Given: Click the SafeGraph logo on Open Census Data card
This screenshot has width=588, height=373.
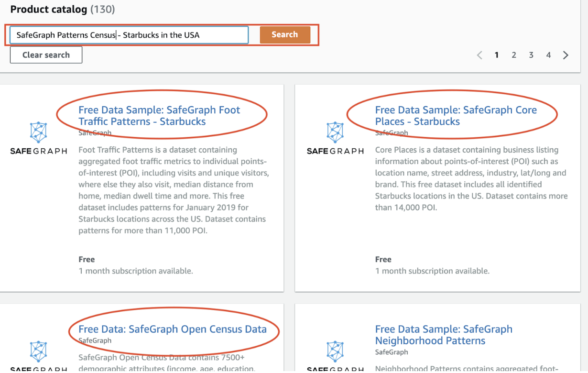Looking at the screenshot, I should [x=38, y=354].
